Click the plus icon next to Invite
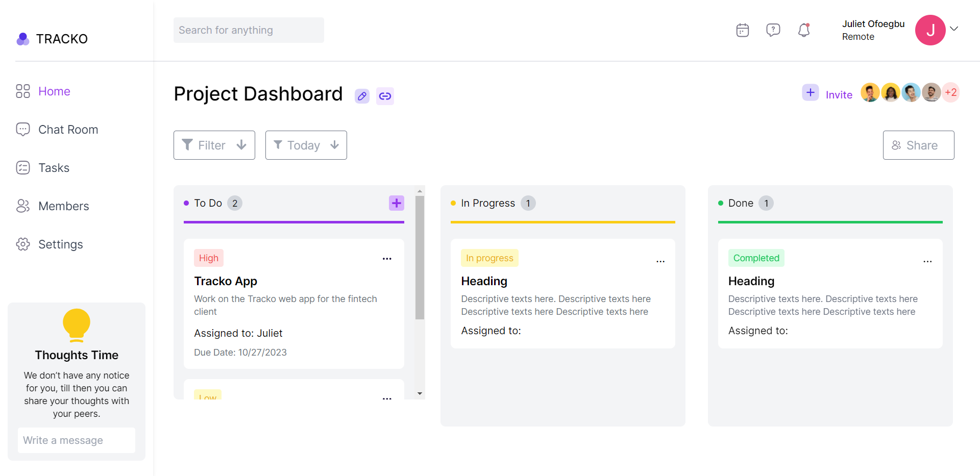The width and height of the screenshot is (980, 476). tap(810, 93)
